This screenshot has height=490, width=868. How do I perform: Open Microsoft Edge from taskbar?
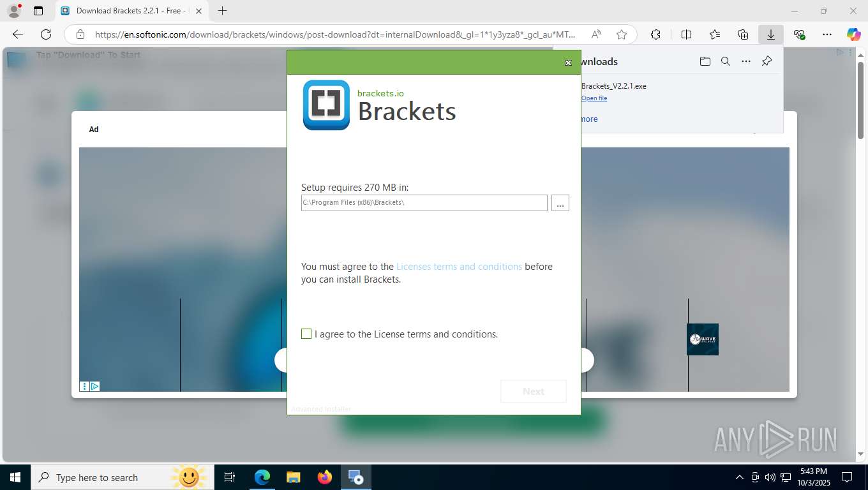pyautogui.click(x=262, y=477)
